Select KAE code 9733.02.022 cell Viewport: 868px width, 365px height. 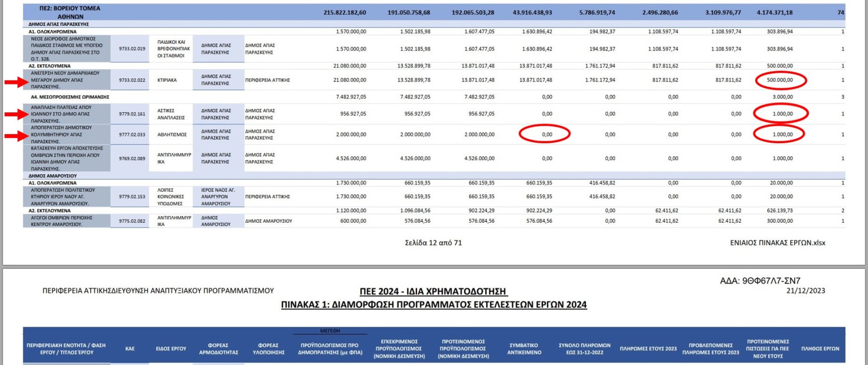(x=132, y=80)
